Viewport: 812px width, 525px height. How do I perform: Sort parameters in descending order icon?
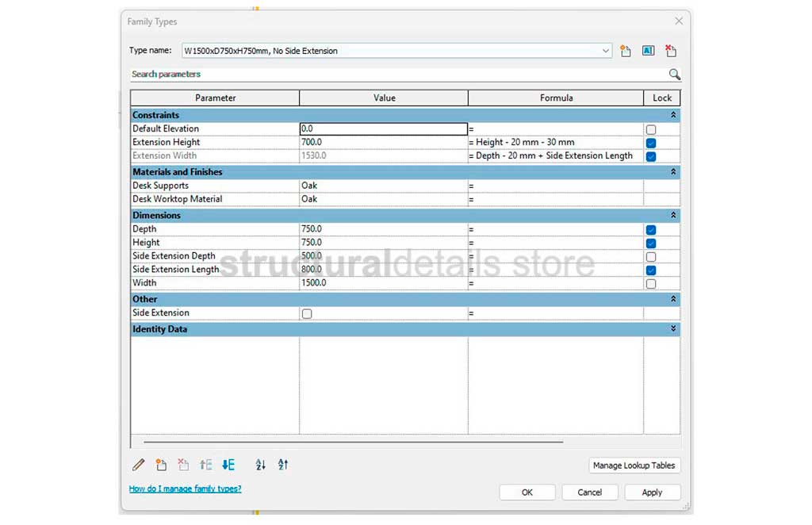283,465
